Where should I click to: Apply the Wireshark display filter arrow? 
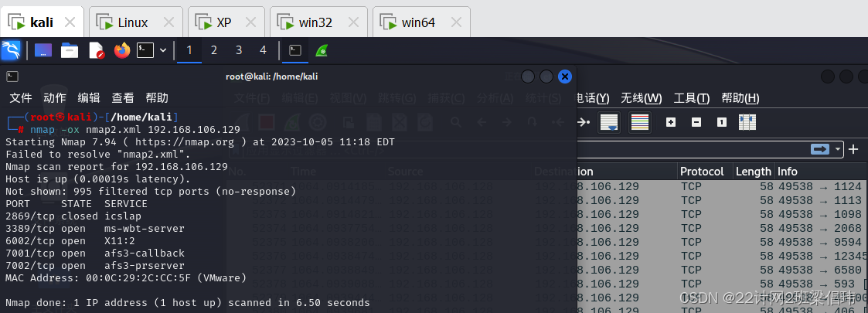pos(820,149)
